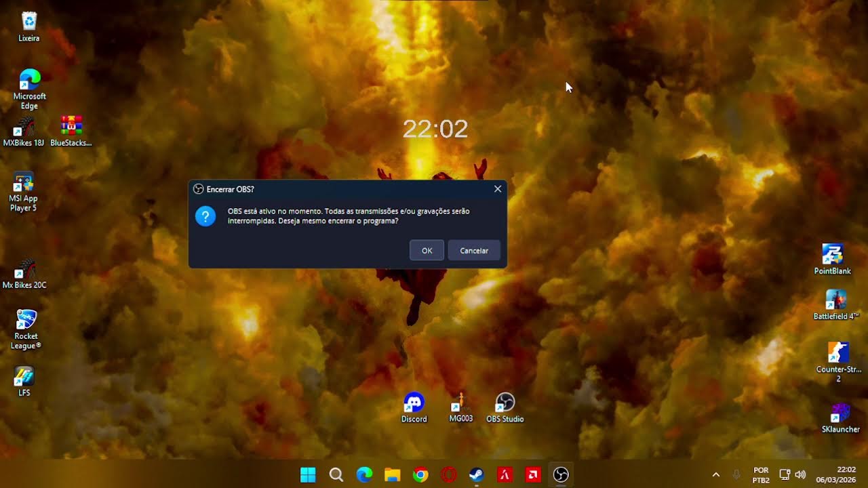Open the network status tray icon
The width and height of the screenshot is (868, 488).
point(785,475)
